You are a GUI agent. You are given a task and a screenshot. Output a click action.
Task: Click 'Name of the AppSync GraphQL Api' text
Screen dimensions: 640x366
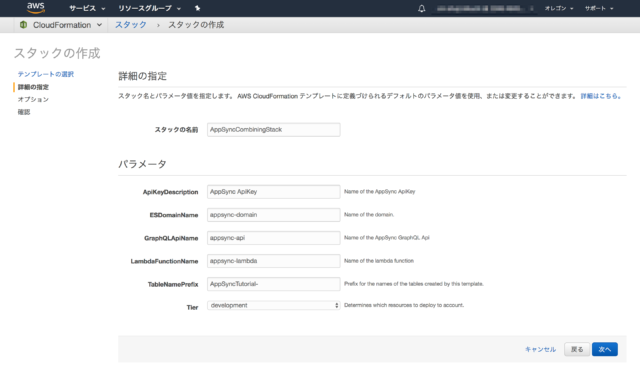(x=387, y=237)
